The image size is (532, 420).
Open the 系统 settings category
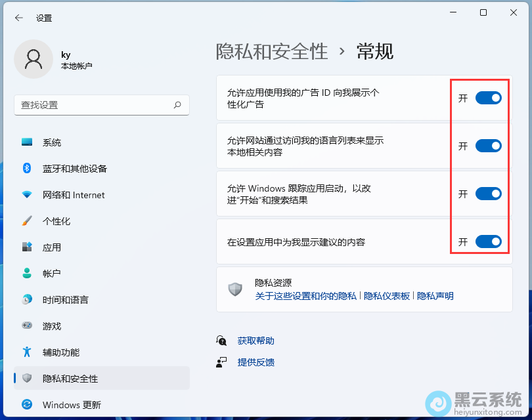coord(52,142)
